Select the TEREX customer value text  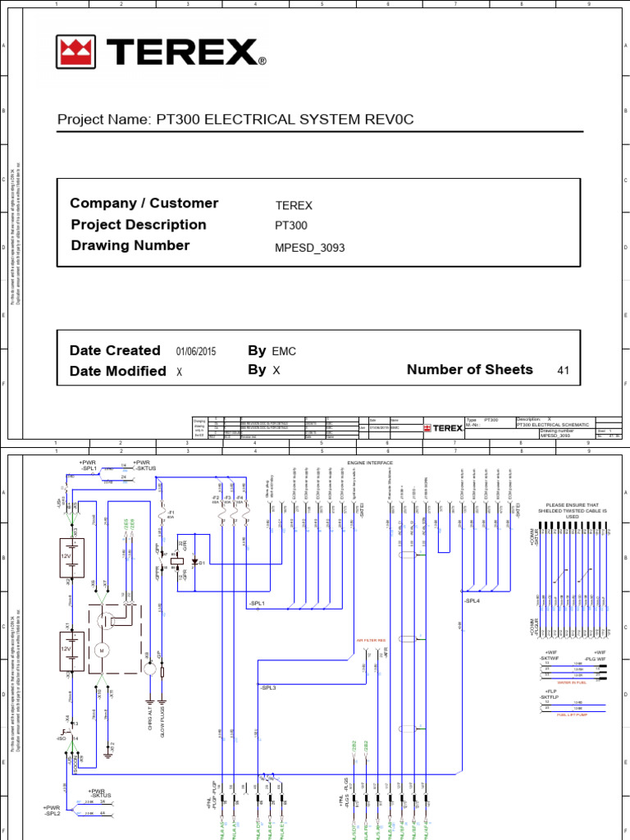[294, 206]
